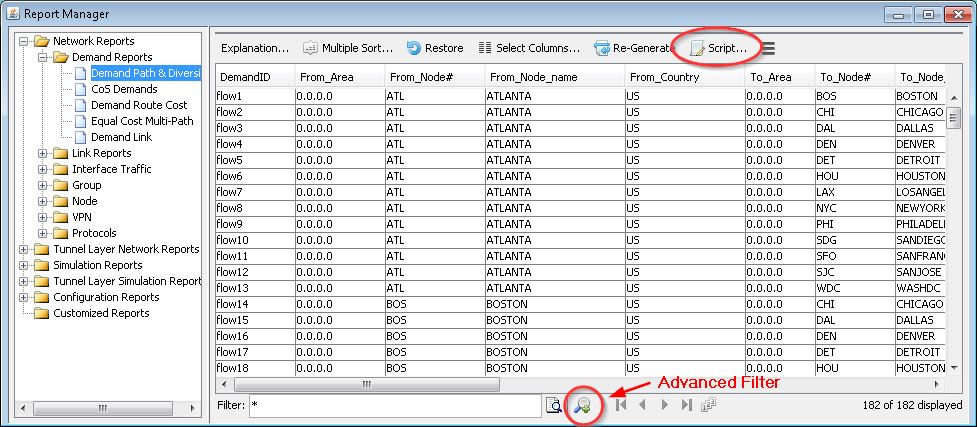Sort by the From_Node_name column header
Screen dimensions: 977x427
point(555,77)
